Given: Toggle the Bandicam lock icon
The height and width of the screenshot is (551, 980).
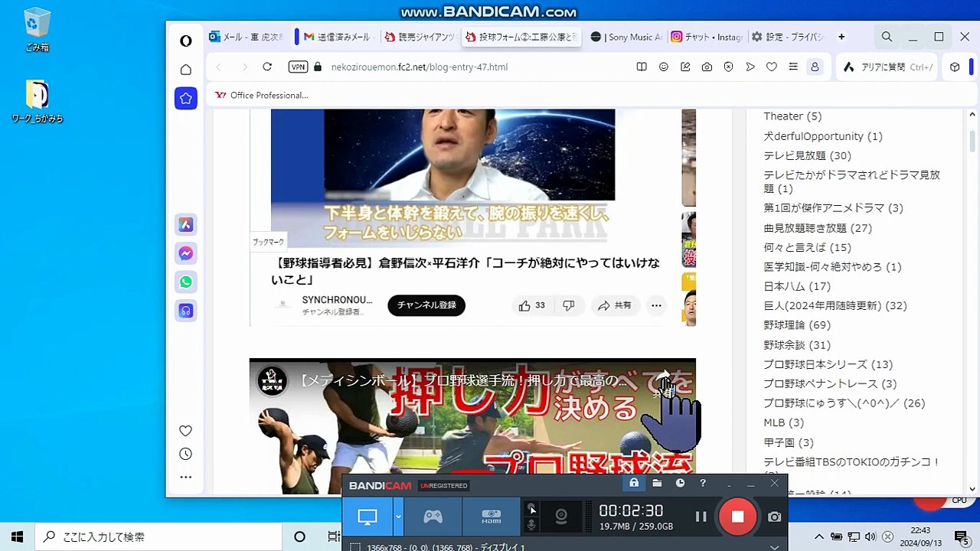Looking at the screenshot, I should (634, 483).
